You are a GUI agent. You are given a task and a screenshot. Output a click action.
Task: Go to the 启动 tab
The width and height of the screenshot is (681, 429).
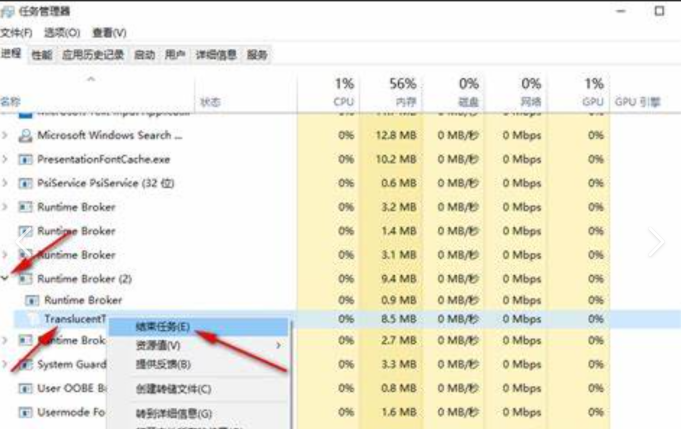145,55
